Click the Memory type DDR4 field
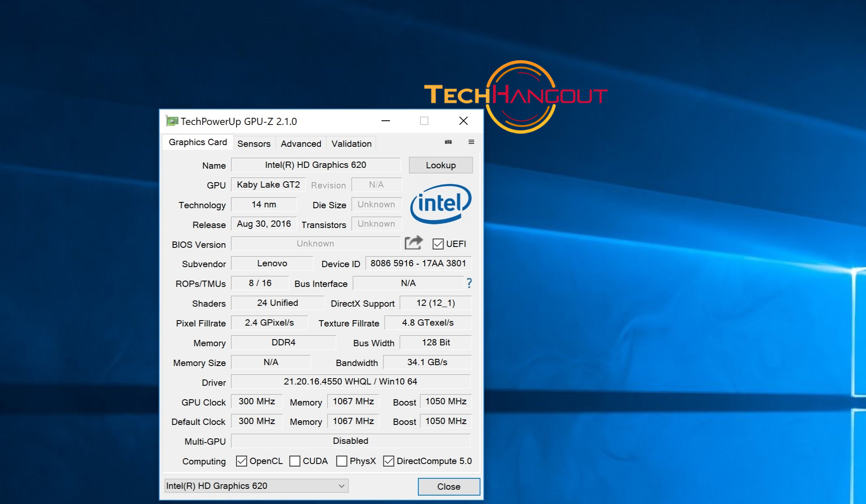 click(284, 342)
